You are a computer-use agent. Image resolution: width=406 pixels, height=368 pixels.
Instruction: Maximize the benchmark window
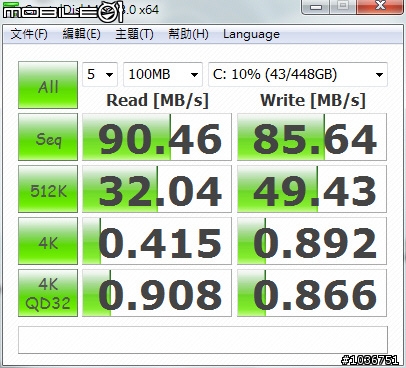coord(343,6)
